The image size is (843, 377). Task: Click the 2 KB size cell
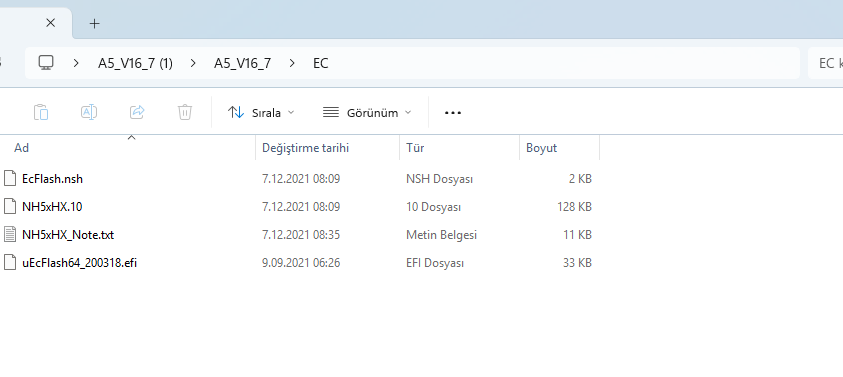click(x=581, y=179)
